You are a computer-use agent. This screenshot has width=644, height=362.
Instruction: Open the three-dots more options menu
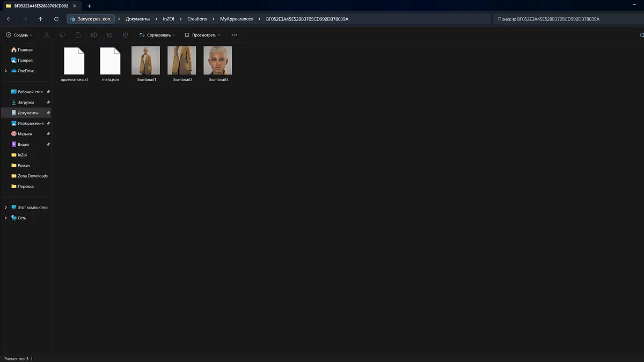(234, 35)
